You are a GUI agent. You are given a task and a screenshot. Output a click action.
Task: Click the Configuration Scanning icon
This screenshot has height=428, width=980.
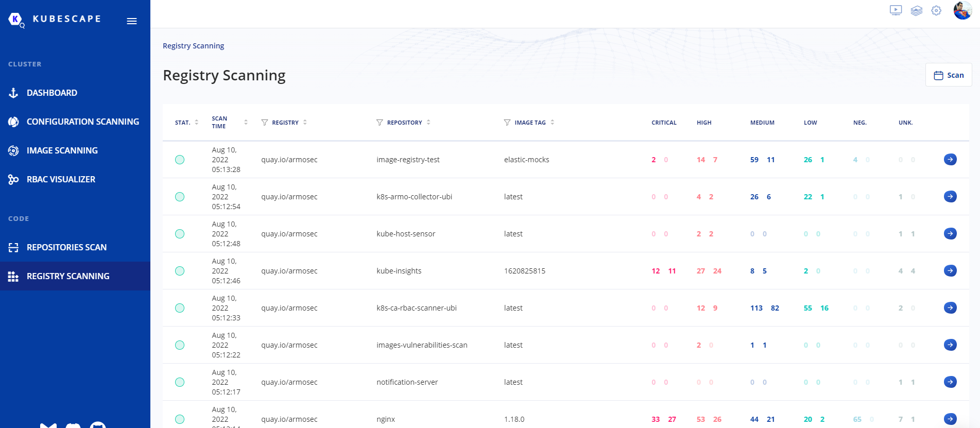[13, 122]
